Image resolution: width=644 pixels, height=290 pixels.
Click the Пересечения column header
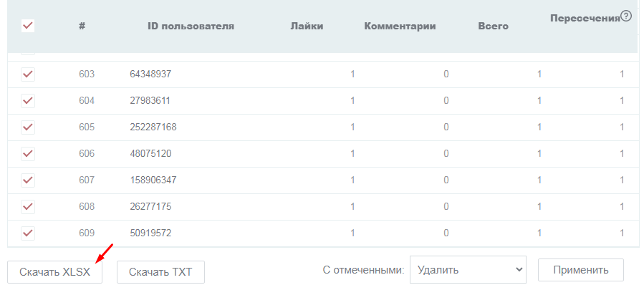tap(585, 17)
